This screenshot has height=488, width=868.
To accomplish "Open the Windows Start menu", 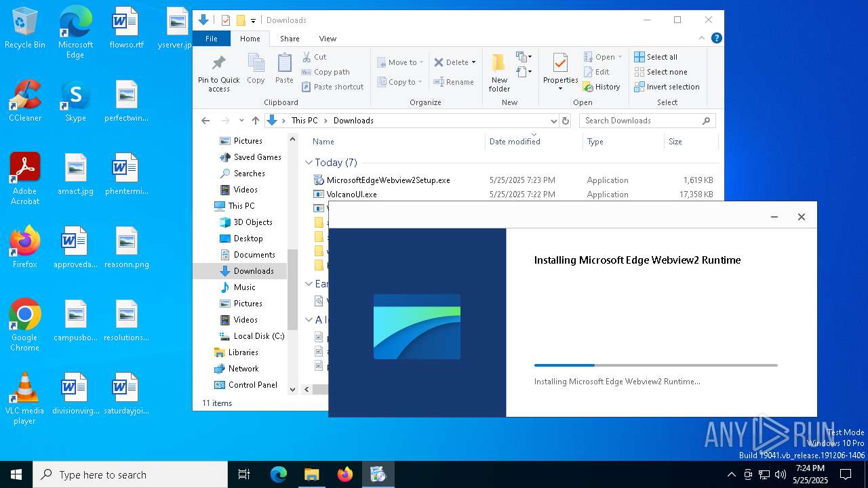I will pos(16,474).
